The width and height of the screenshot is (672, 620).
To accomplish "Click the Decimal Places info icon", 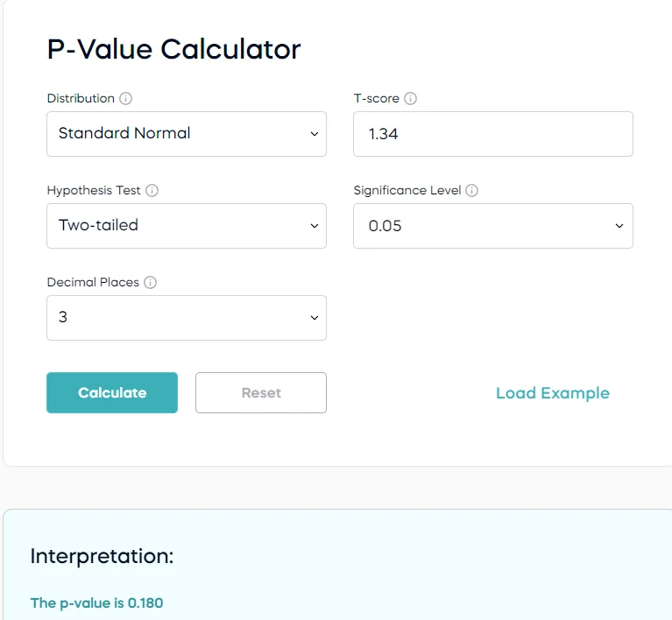I will tap(150, 283).
